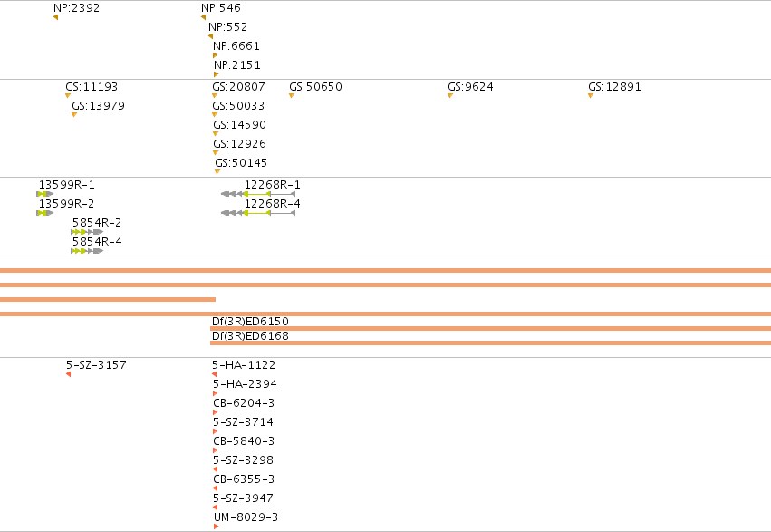Select the 5854R-2 gene model glyph
The width and height of the screenshot is (771, 532).
click(x=88, y=232)
